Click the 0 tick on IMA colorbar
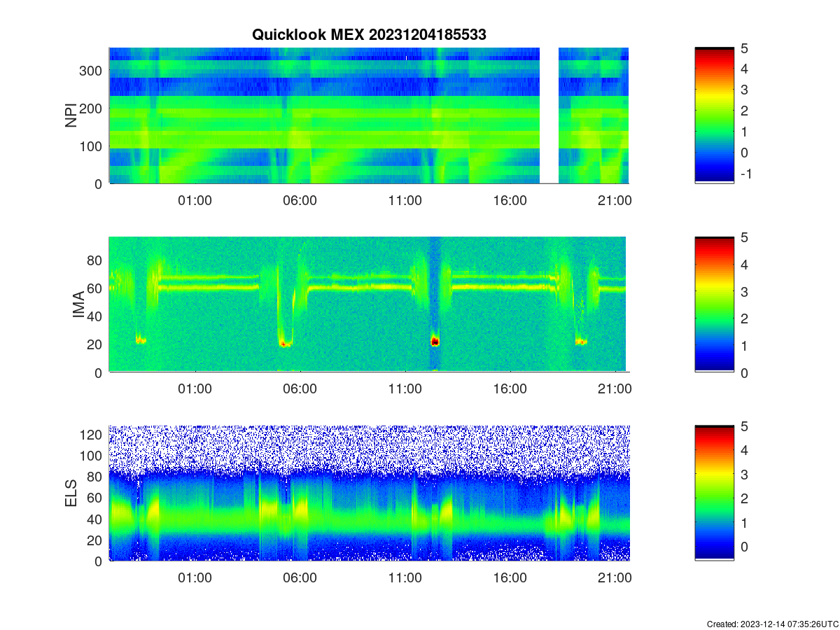840x630 pixels. pyautogui.click(x=745, y=372)
